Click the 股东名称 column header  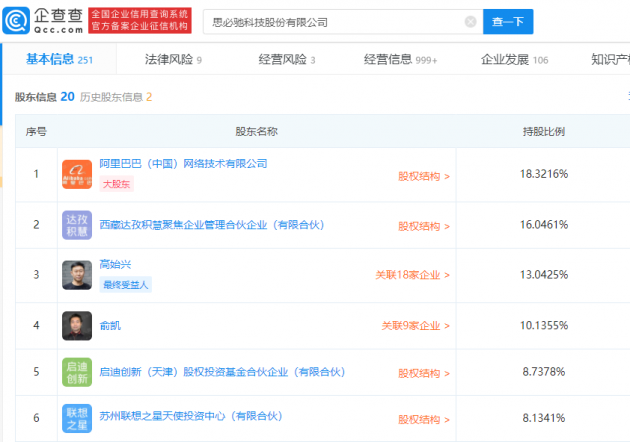point(256,131)
